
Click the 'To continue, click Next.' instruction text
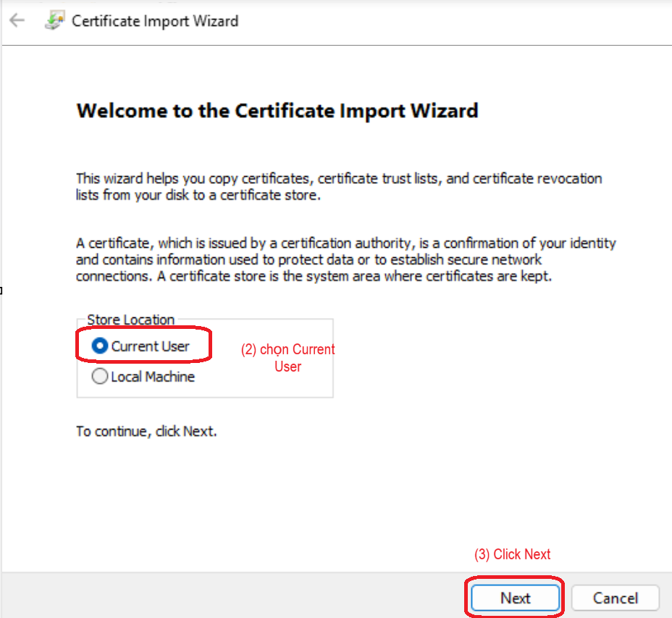coord(146,431)
